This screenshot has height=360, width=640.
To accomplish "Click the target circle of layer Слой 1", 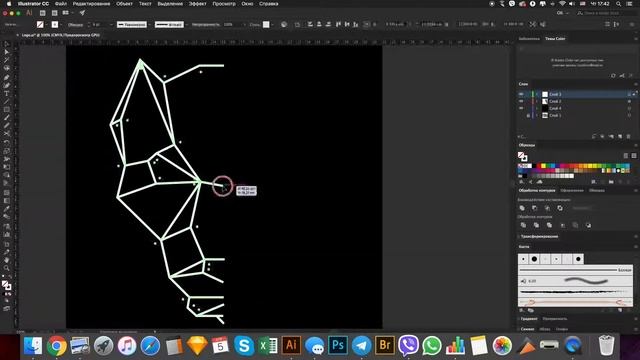I will (x=629, y=116).
